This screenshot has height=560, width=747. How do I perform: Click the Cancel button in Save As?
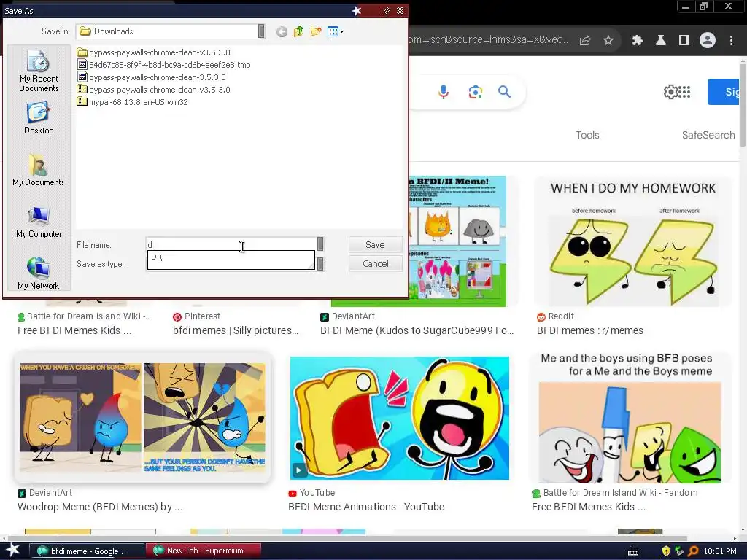tap(376, 263)
